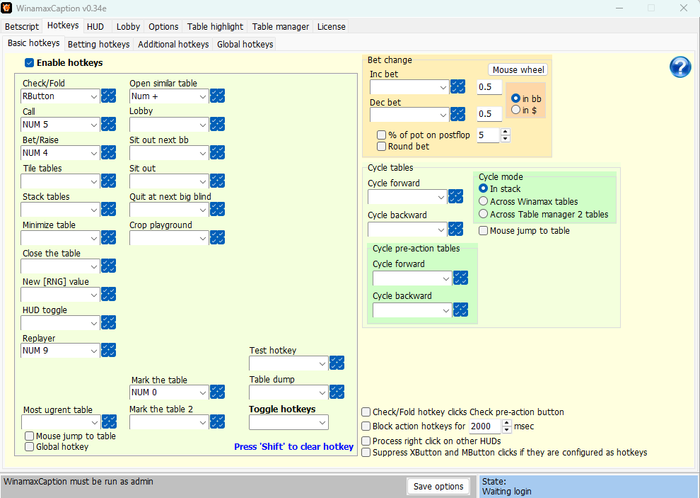Toggle the Enable hotkeys checkbox

[29, 63]
